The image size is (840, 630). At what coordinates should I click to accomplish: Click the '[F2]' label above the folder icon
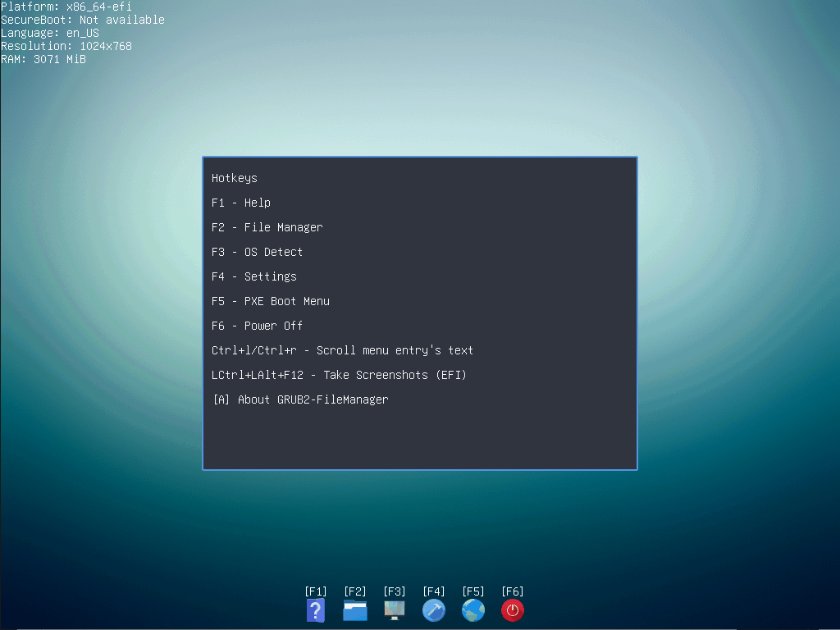click(x=355, y=591)
